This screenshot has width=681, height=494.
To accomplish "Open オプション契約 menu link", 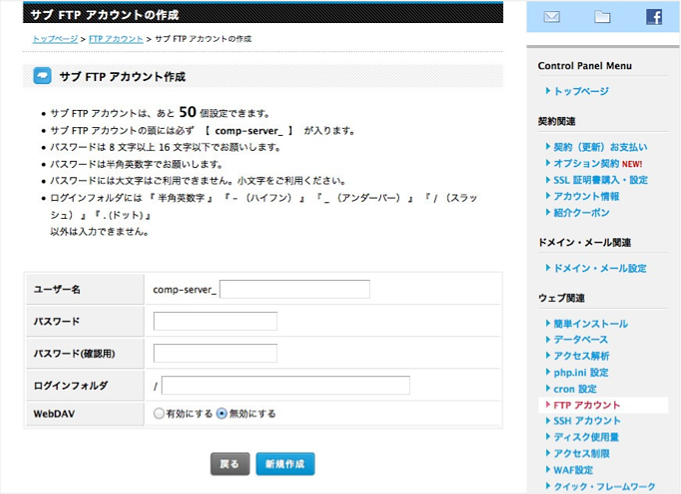I will tap(586, 164).
